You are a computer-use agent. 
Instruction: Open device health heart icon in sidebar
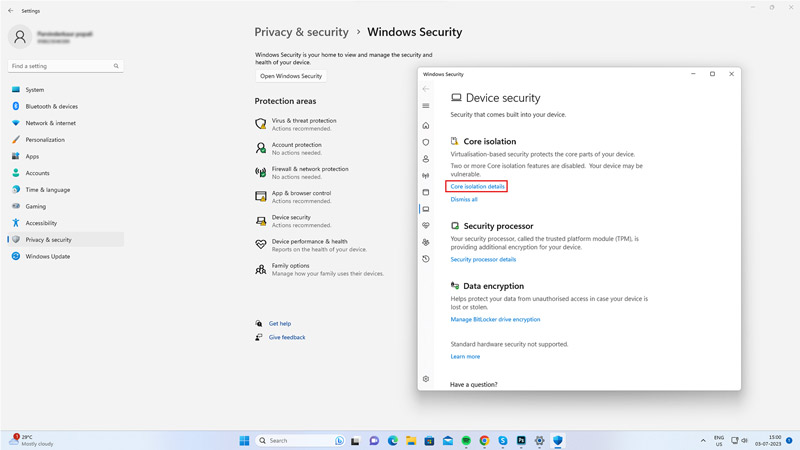[426, 226]
